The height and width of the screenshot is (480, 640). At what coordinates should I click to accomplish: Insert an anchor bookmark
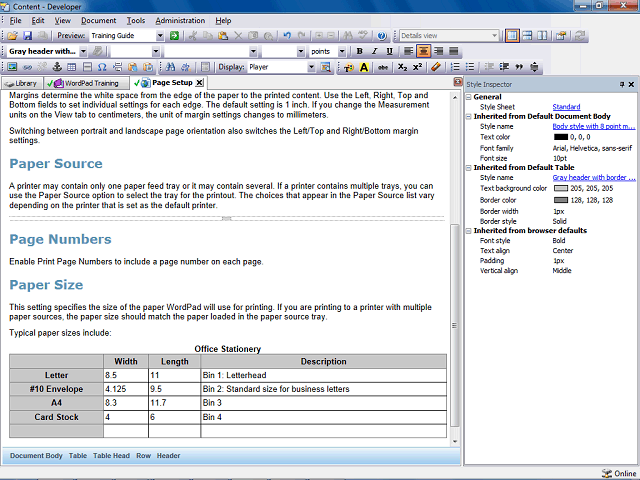click(57, 67)
